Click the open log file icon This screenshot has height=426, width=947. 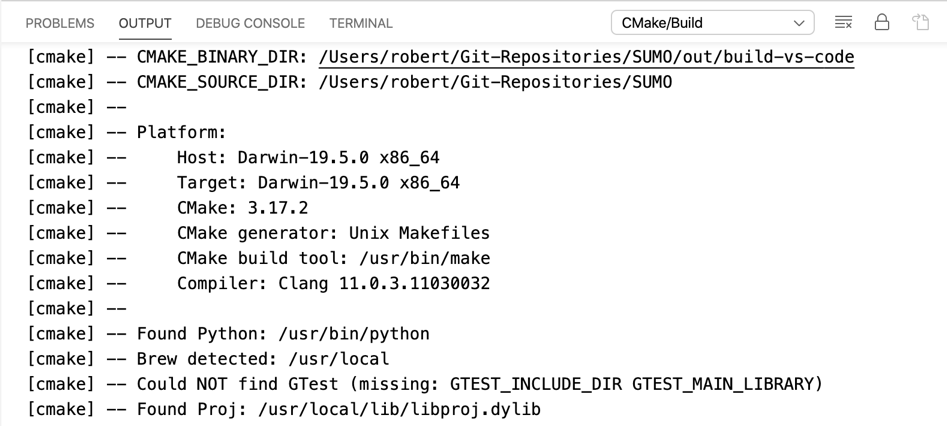click(920, 22)
